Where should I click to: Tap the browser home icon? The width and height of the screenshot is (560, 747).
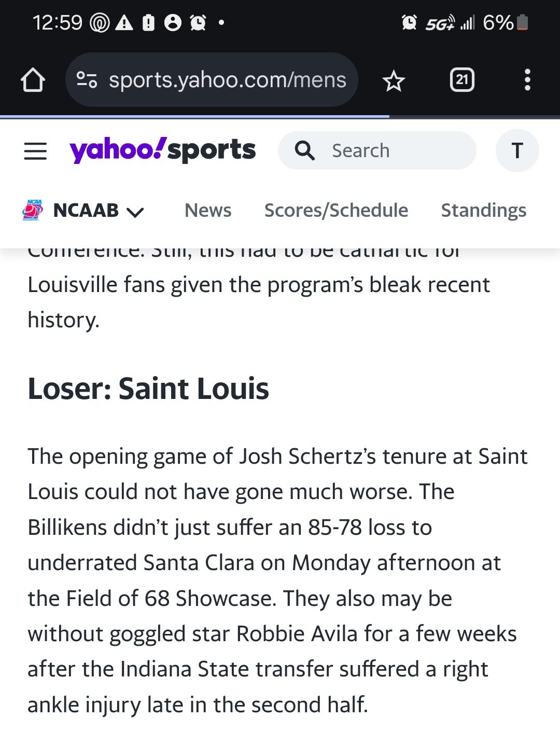point(33,80)
